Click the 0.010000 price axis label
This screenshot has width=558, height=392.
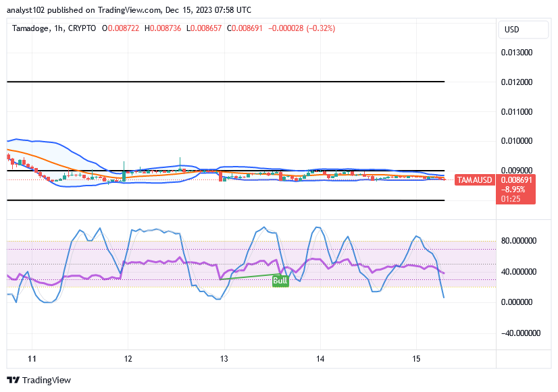[517, 141]
